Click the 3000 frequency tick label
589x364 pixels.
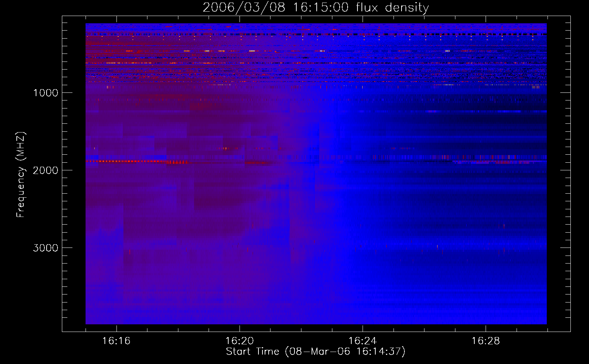(46, 248)
